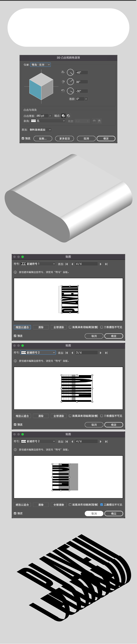Image resolution: width=137 pixels, height=644 pixels.
Task: Go to last surface in 6/6 dialog
Action: [106, 264]
